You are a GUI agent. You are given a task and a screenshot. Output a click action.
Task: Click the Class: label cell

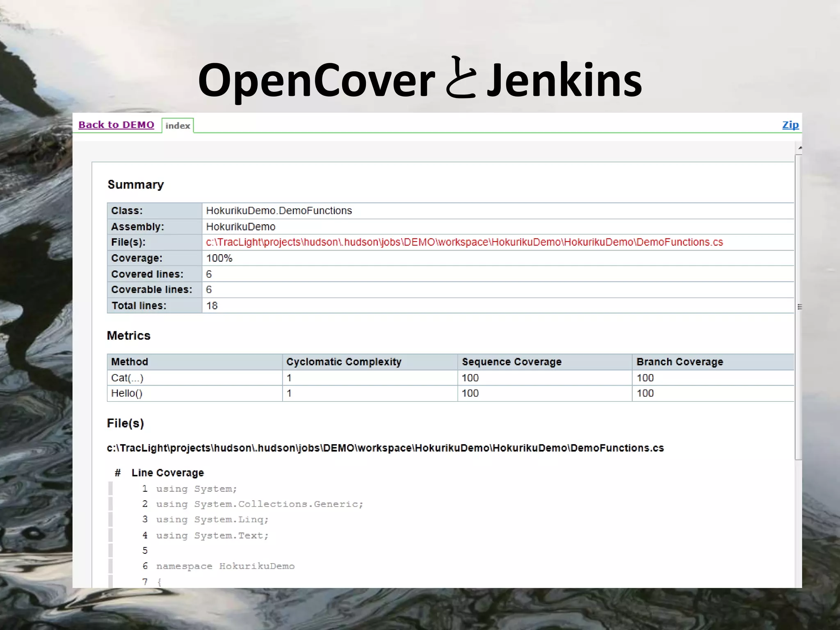click(155, 211)
